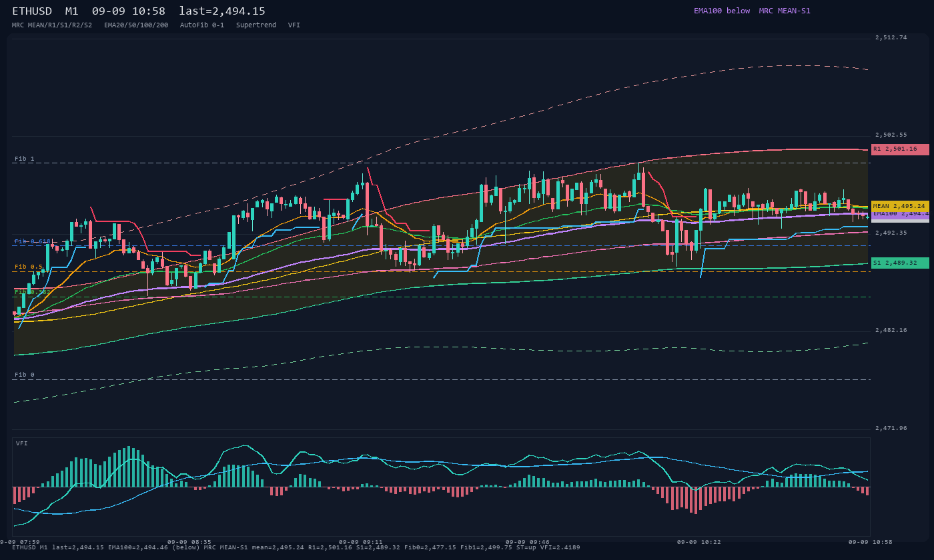The image size is (934, 560).
Task: Click the Fib 0.382 level label
Action: click(x=33, y=292)
